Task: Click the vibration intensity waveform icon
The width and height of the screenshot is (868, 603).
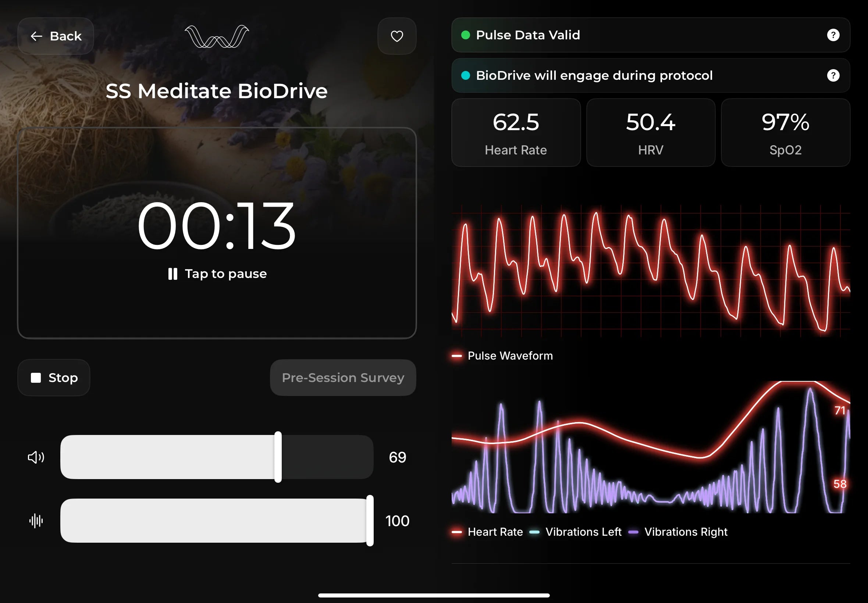Action: pos(36,521)
